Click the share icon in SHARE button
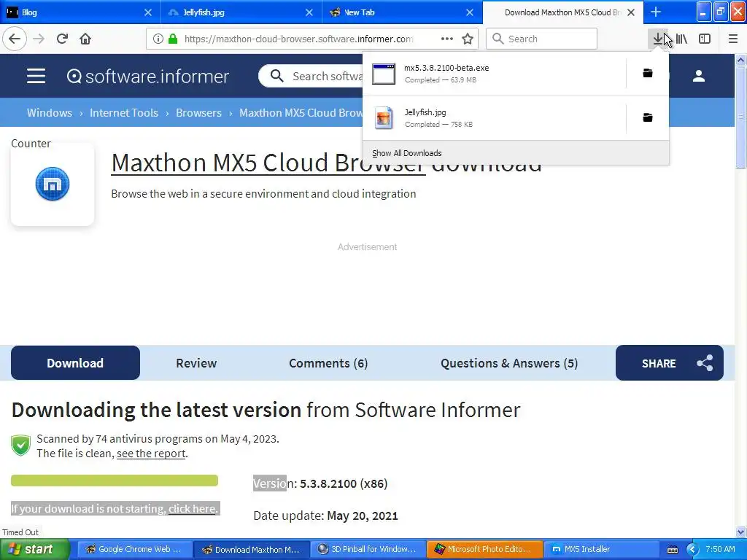The width and height of the screenshot is (747, 560). 705,363
